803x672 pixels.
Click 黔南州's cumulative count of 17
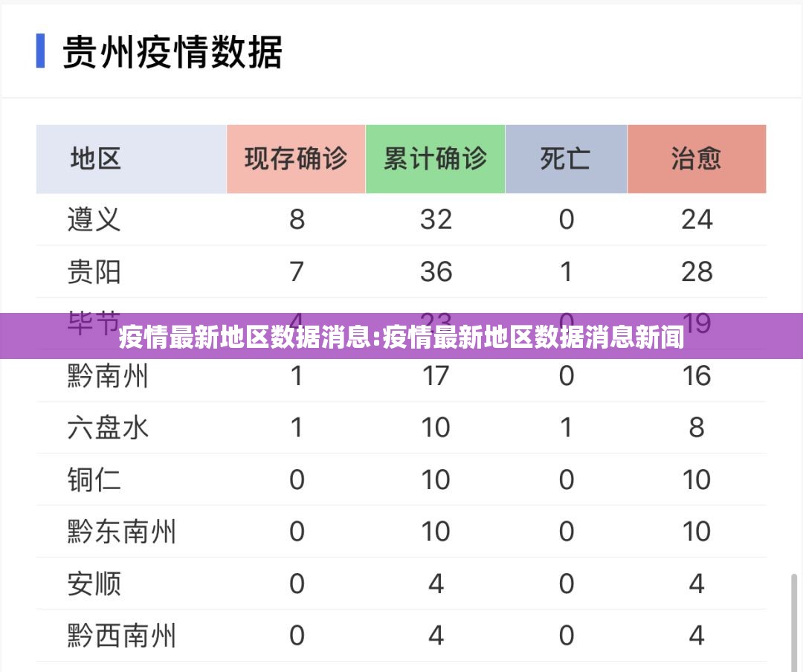[435, 376]
